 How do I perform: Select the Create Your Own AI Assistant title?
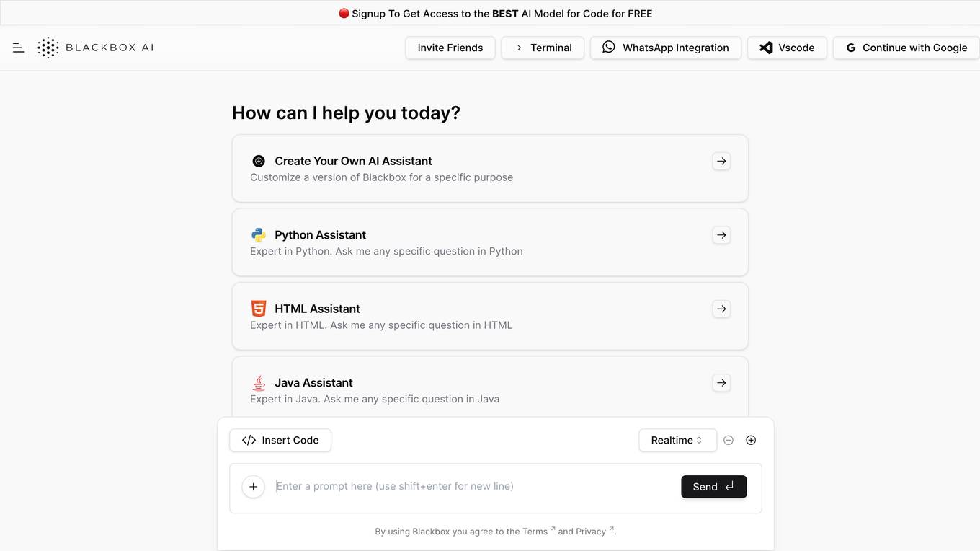353,161
